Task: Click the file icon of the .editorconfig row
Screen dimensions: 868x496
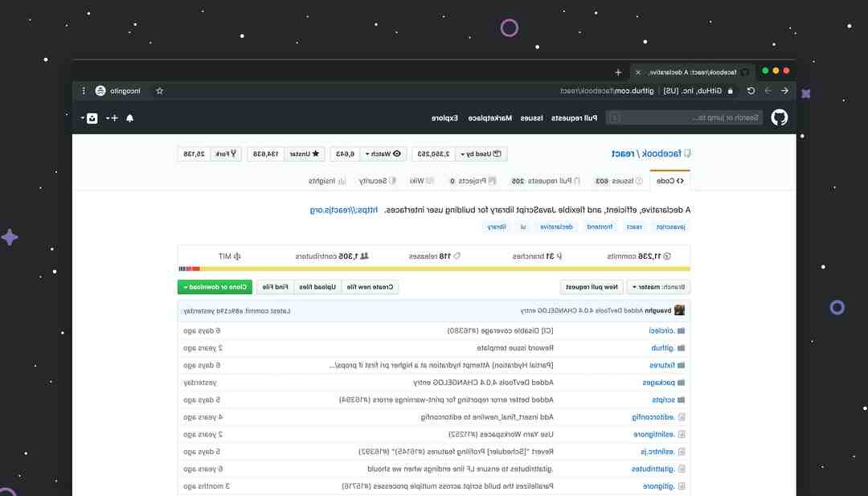Action: coord(682,417)
